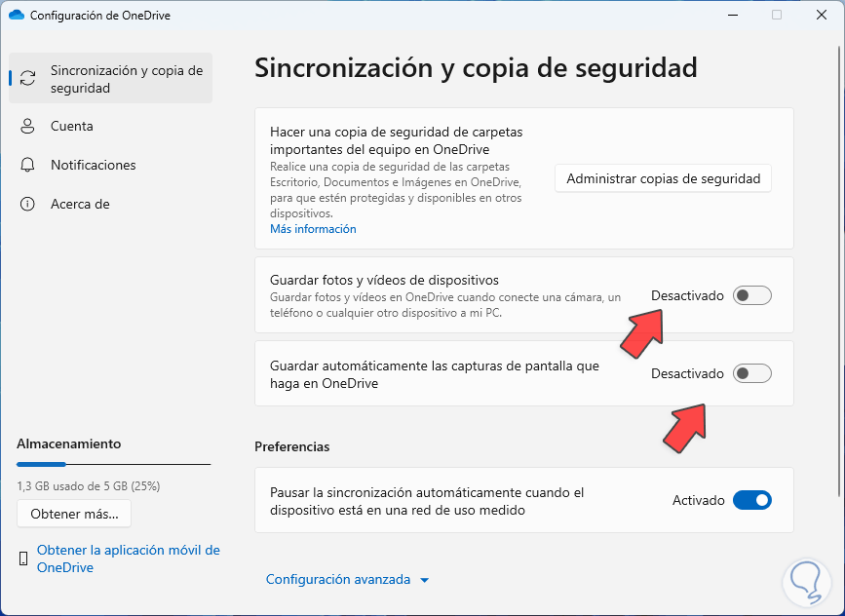This screenshot has height=616, width=845.
Task: Click the sync arrows icon in sidebar
Action: coord(27,78)
